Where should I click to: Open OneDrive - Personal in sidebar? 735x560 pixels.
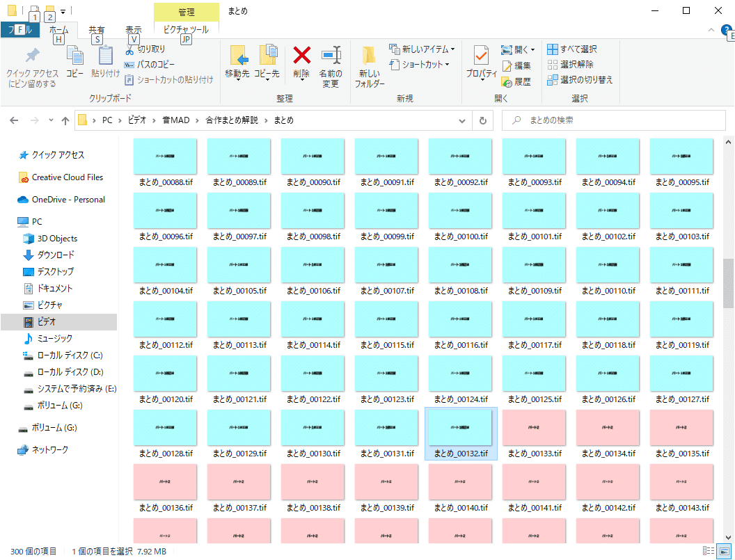61,200
